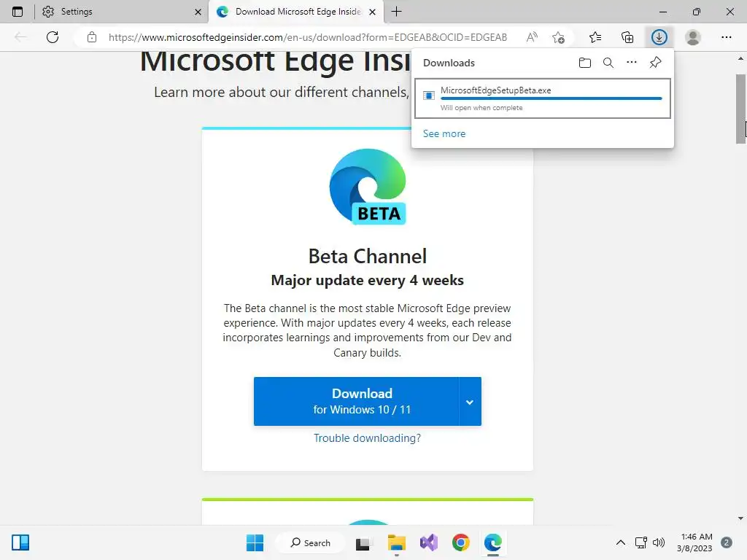This screenshot has height=560, width=747.
Task: Click Microsoft Edge icon on taskbar
Action: point(493,542)
